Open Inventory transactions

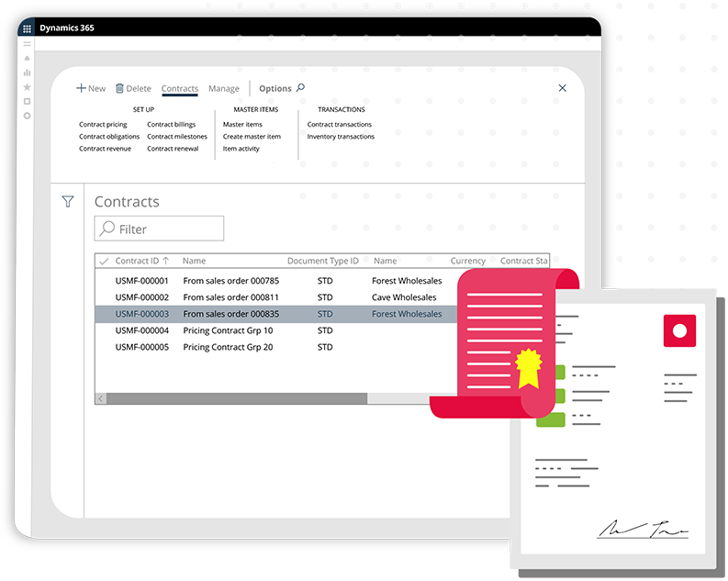click(341, 137)
